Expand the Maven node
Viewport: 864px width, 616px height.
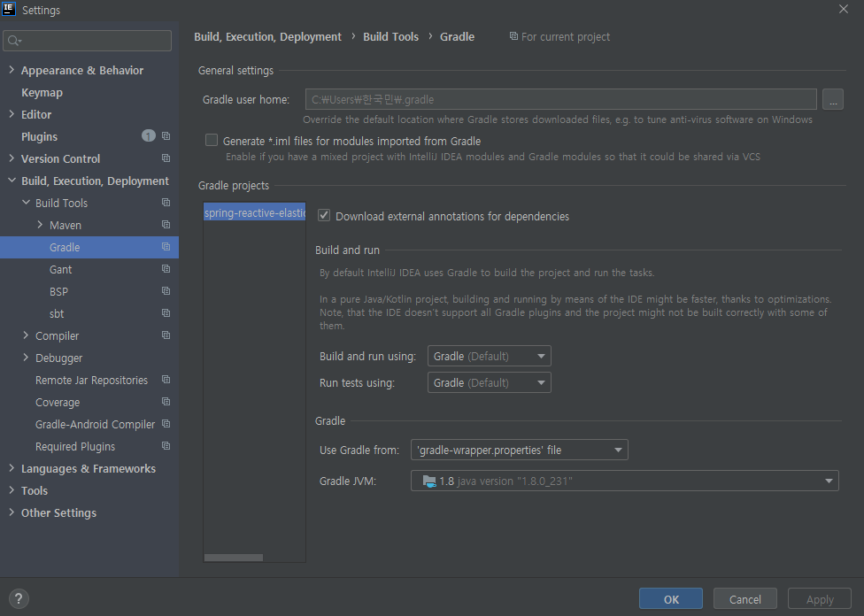(40, 225)
